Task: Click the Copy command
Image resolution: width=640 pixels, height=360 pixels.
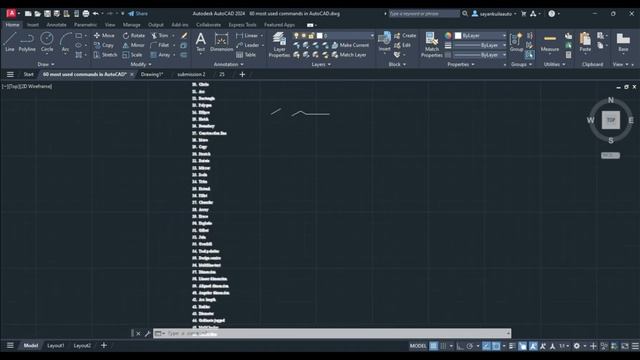Action: click(x=104, y=45)
